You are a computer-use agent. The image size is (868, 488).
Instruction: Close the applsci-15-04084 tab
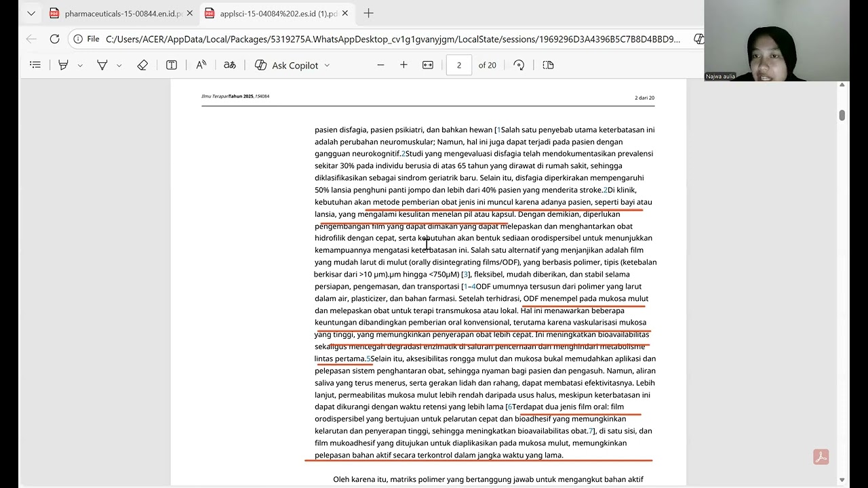tap(344, 14)
